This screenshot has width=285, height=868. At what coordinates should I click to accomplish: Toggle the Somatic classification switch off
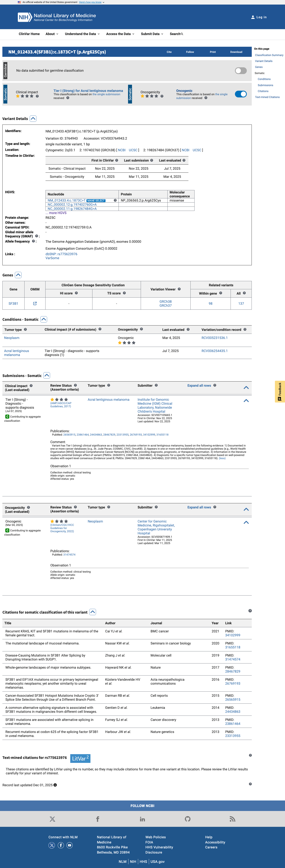point(240,94)
